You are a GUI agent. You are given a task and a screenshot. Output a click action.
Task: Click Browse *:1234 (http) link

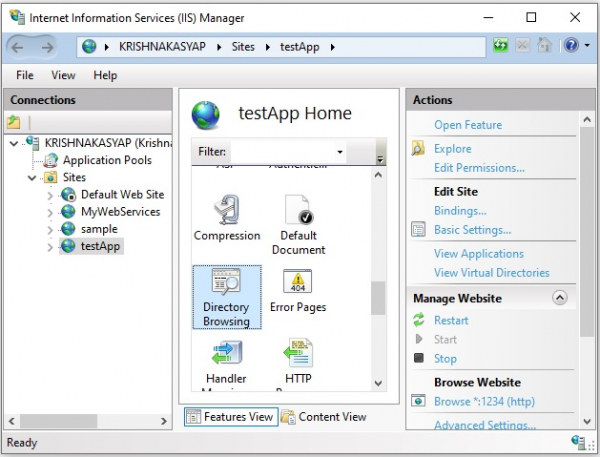pos(484,401)
